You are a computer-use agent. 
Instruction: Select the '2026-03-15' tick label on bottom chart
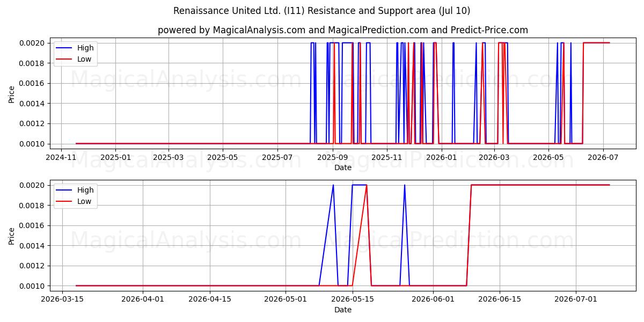[x=62, y=299]
